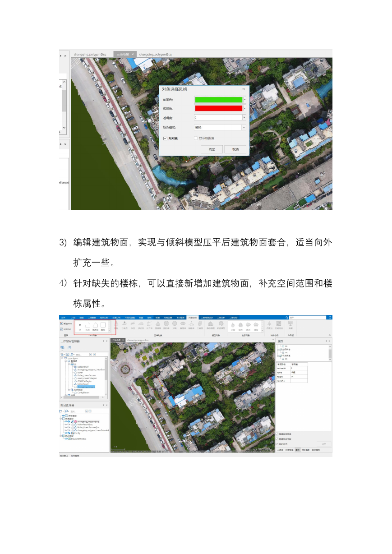
Task: Close the 对象选择风格 dialog
Action: click(x=244, y=89)
